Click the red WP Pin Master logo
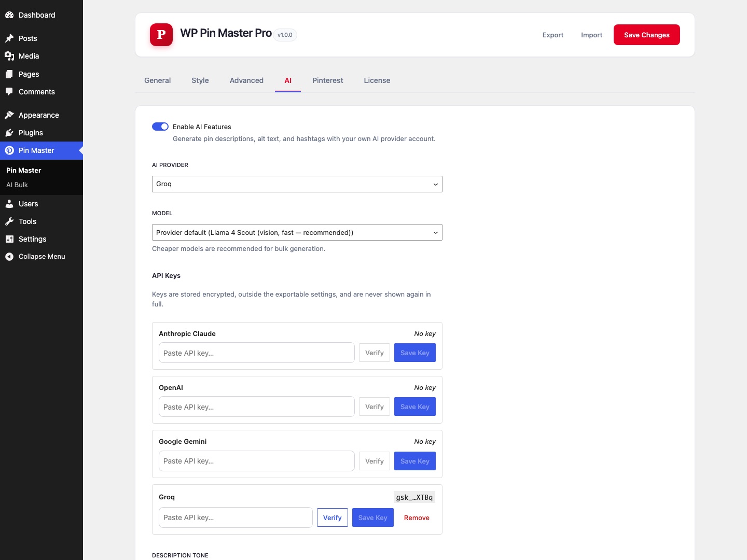The width and height of the screenshot is (747, 560). pos(161,35)
